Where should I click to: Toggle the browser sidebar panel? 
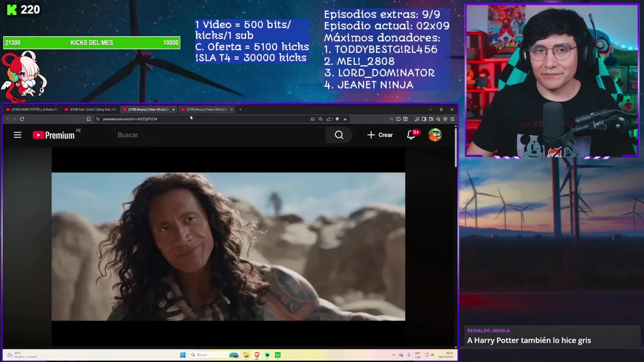coord(424,119)
